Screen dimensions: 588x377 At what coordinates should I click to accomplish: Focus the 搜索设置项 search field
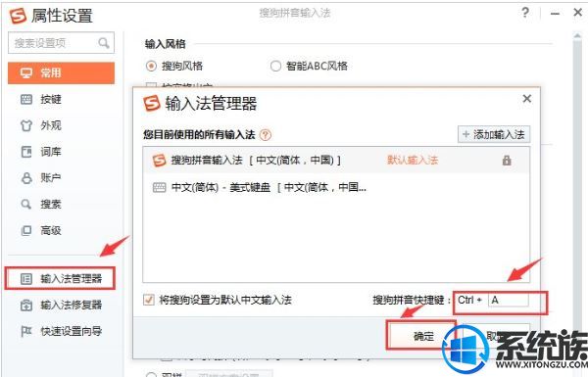pos(61,43)
